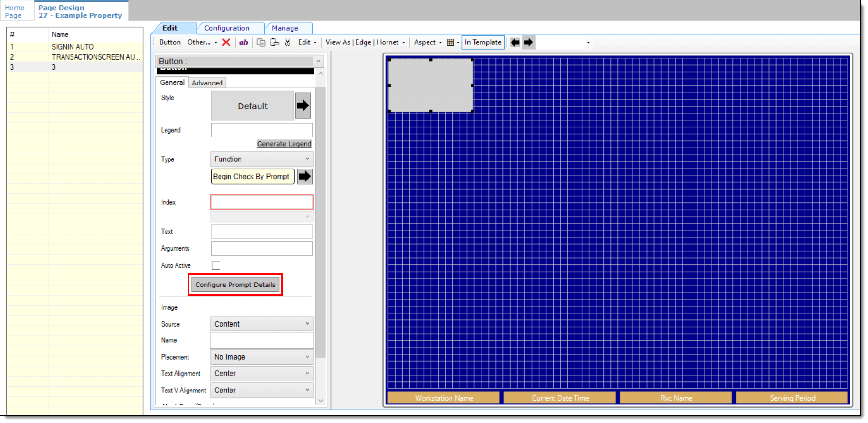Click the paste icon in toolbar
Screen dimensions: 868x423
[274, 42]
